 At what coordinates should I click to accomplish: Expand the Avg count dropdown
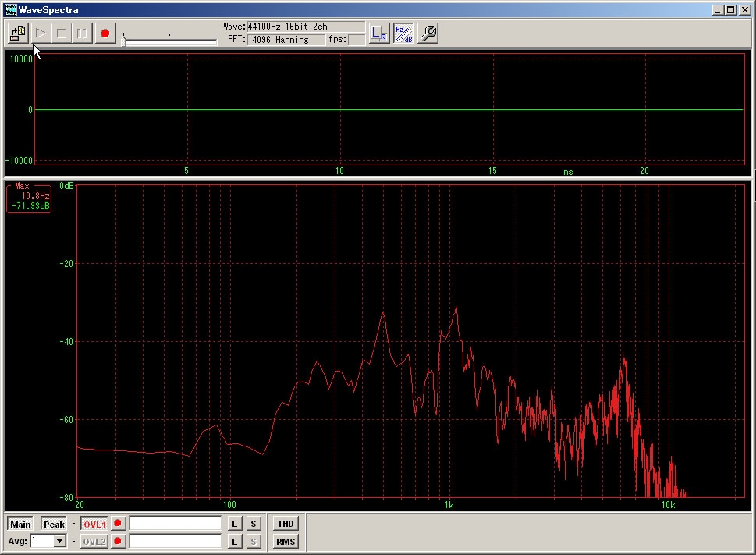coord(60,541)
